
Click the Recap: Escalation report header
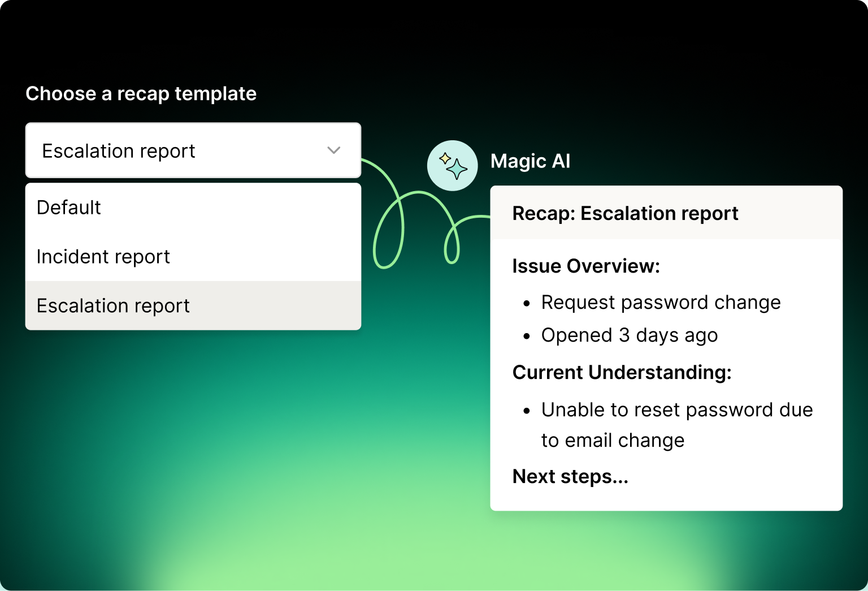[625, 213]
